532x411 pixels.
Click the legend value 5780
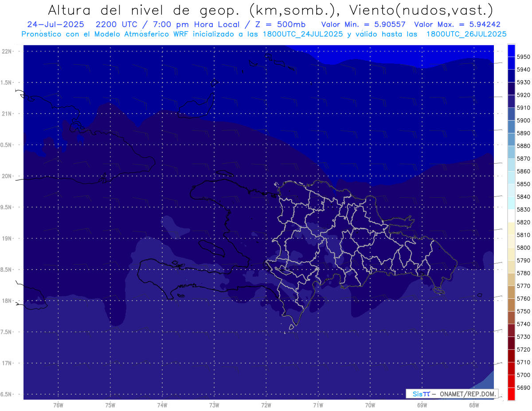click(524, 273)
